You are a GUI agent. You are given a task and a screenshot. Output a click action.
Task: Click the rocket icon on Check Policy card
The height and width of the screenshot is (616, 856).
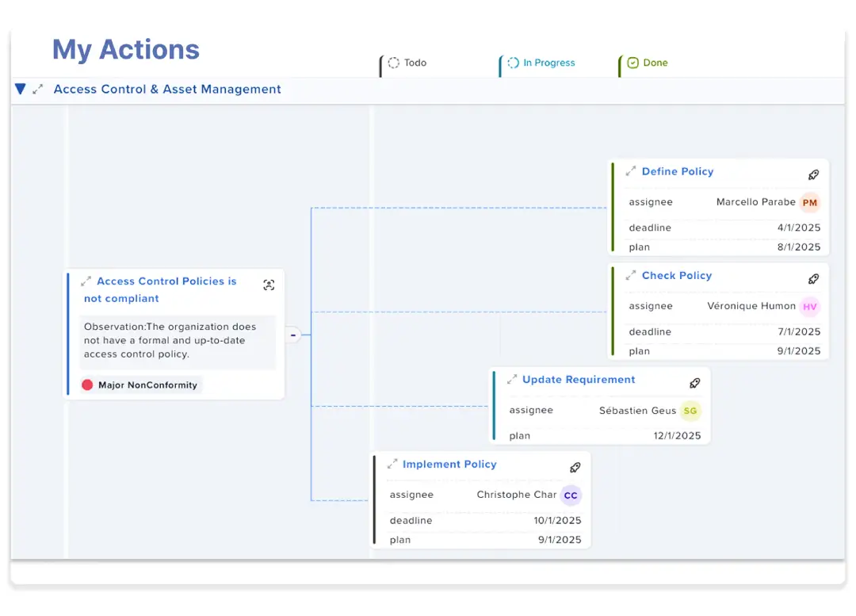click(x=813, y=279)
